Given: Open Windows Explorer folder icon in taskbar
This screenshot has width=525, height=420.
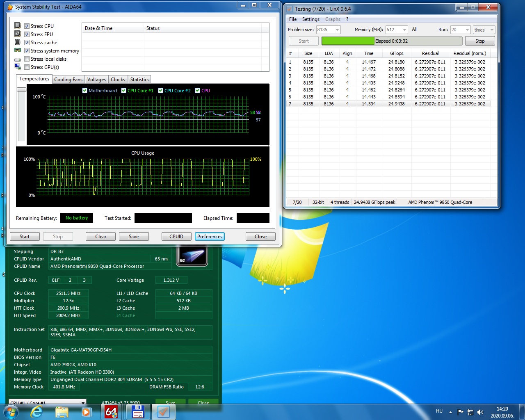Looking at the screenshot, I should 62,412.
